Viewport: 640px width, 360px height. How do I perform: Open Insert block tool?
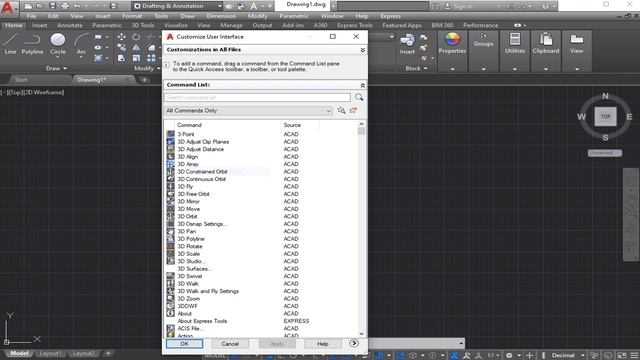pyautogui.click(x=407, y=44)
